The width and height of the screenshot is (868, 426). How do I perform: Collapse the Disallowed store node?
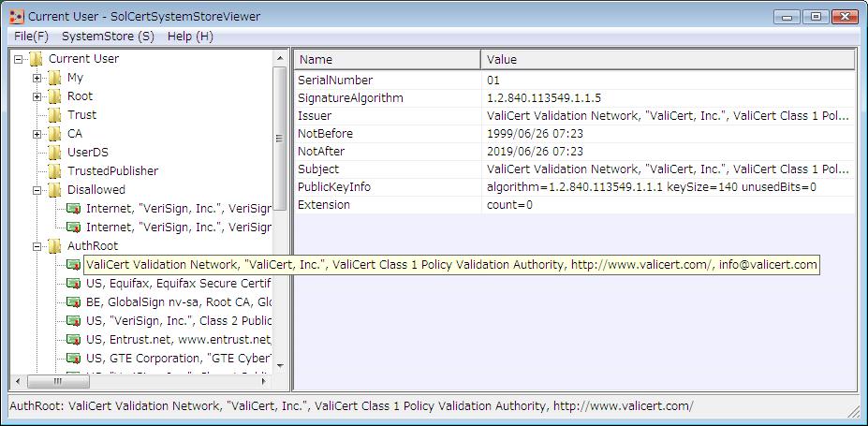(37, 190)
